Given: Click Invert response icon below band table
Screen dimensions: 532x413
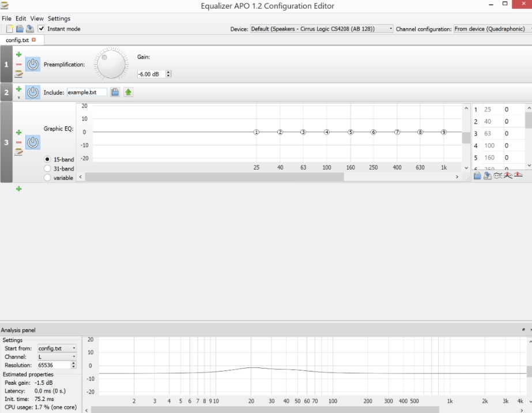Looking at the screenshot, I should tap(497, 175).
